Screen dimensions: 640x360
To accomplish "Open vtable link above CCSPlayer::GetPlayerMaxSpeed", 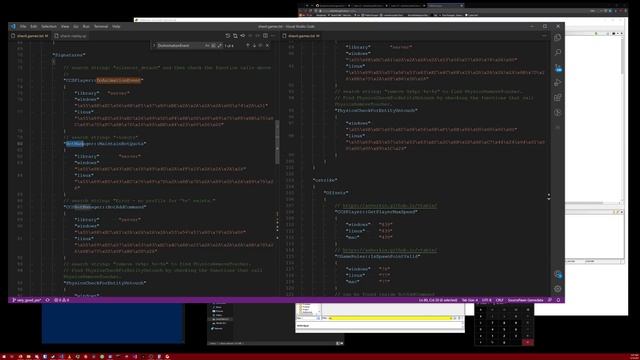I will point(390,206).
